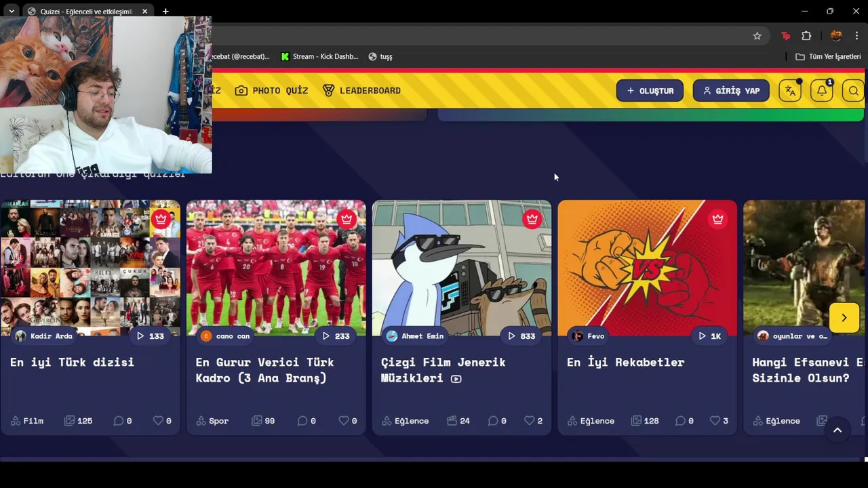Click the 133 plays counter
Viewport: 868px width, 488px height.
151,336
